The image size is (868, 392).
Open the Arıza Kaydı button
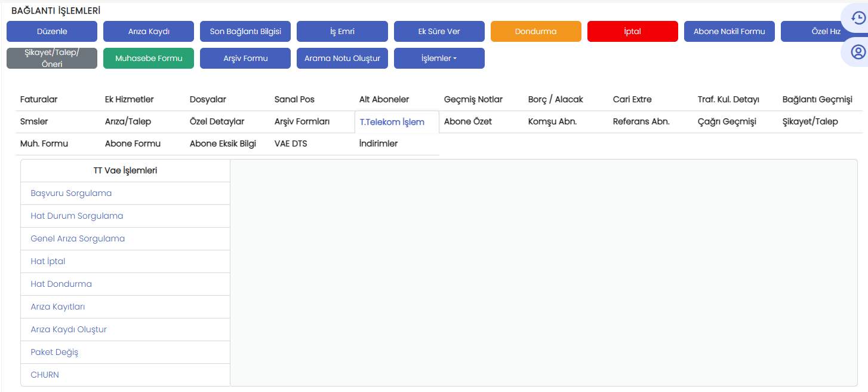coord(149,32)
